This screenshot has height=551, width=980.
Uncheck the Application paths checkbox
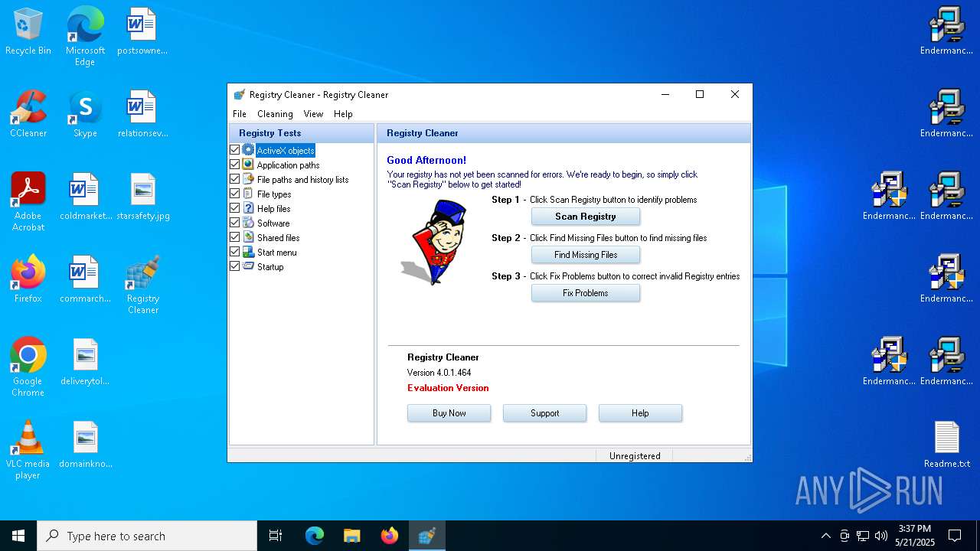[235, 165]
